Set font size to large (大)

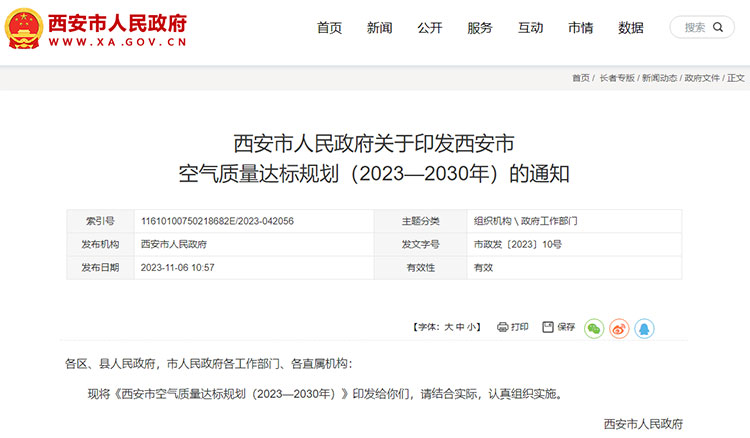(x=449, y=327)
